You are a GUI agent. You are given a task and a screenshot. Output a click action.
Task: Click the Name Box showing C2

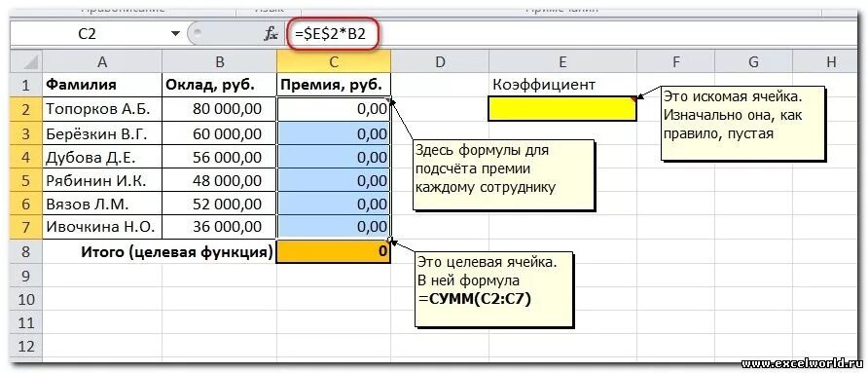pyautogui.click(x=87, y=34)
